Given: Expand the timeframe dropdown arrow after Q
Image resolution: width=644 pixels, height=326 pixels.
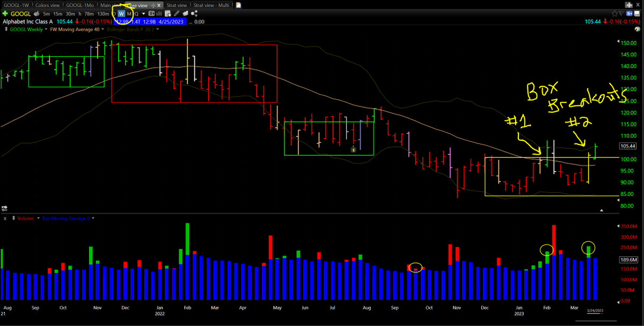Looking at the screenshot, I should tap(143, 13).
